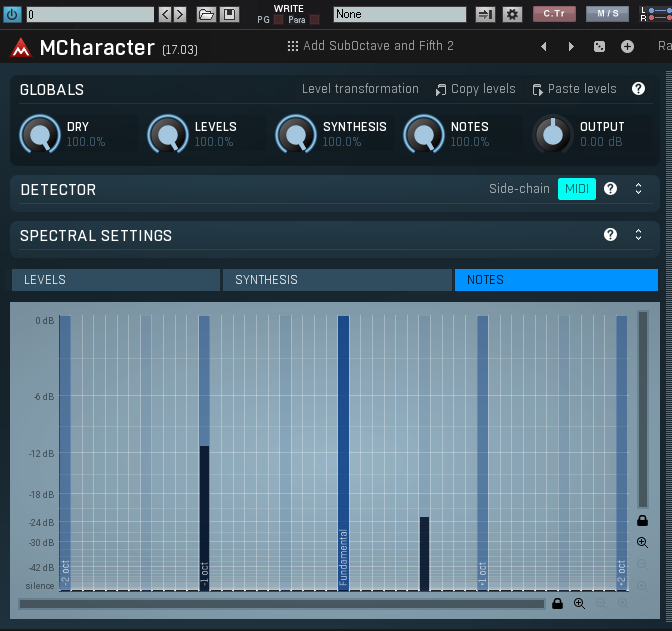Screen dimensions: 672x631
Task: Click the preset number input field
Action: [x=90, y=15]
